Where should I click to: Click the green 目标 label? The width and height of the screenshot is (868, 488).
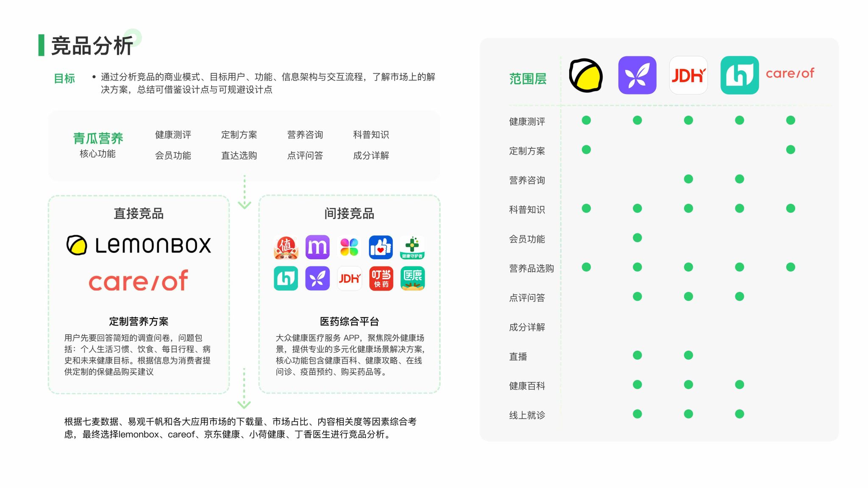point(64,78)
